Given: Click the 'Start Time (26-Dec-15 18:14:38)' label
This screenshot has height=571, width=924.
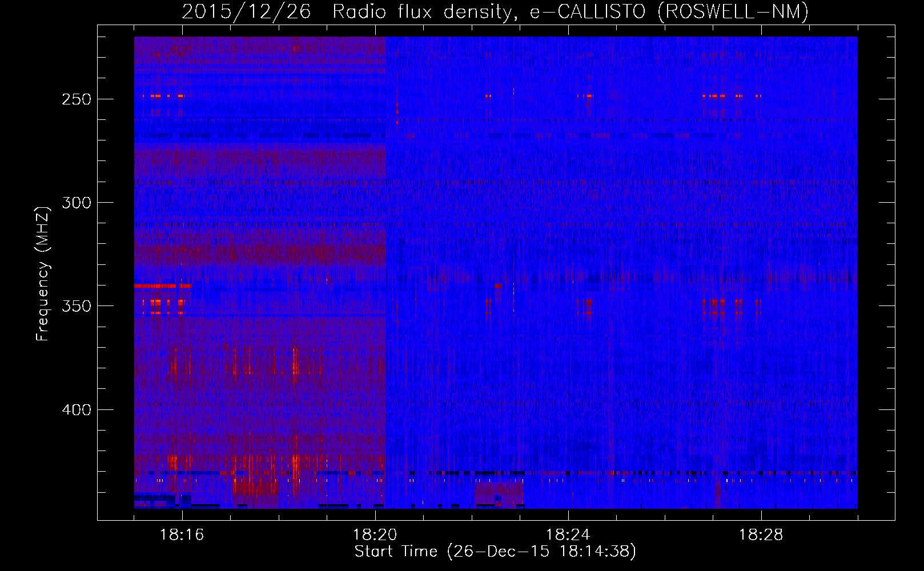Looking at the screenshot, I should [495, 552].
